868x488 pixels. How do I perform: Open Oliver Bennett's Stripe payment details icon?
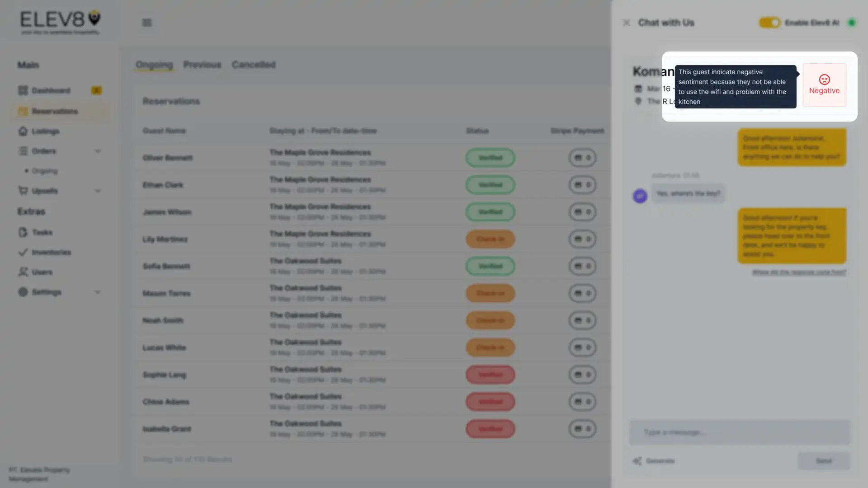click(x=579, y=158)
